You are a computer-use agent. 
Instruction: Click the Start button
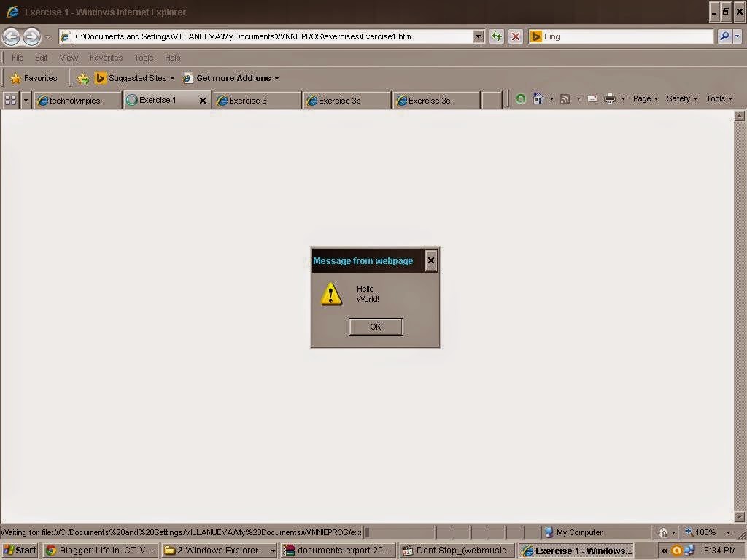(x=20, y=551)
